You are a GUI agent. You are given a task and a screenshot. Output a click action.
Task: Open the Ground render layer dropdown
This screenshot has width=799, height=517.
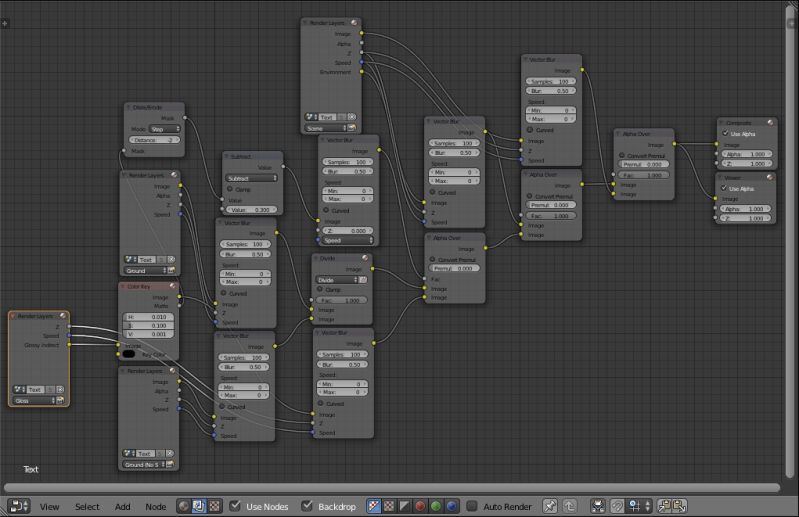pos(145,270)
